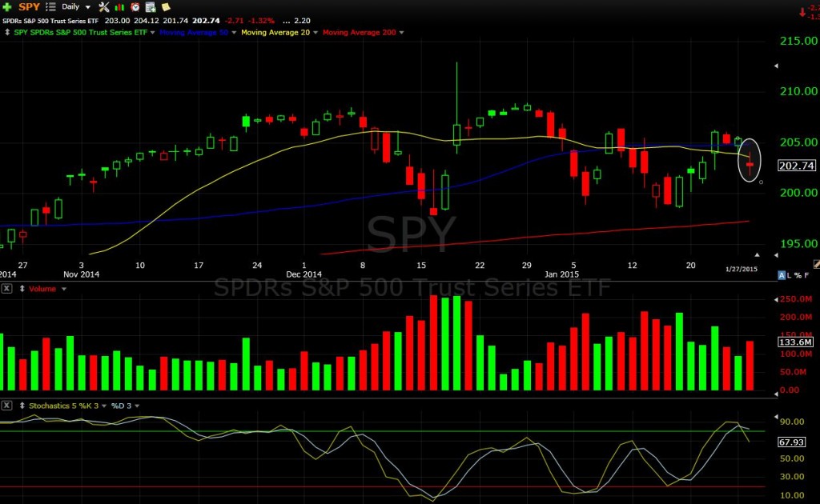Image resolution: width=820 pixels, height=504 pixels.
Task: Click the 67.93 stochastics value marker
Action: coord(791,442)
